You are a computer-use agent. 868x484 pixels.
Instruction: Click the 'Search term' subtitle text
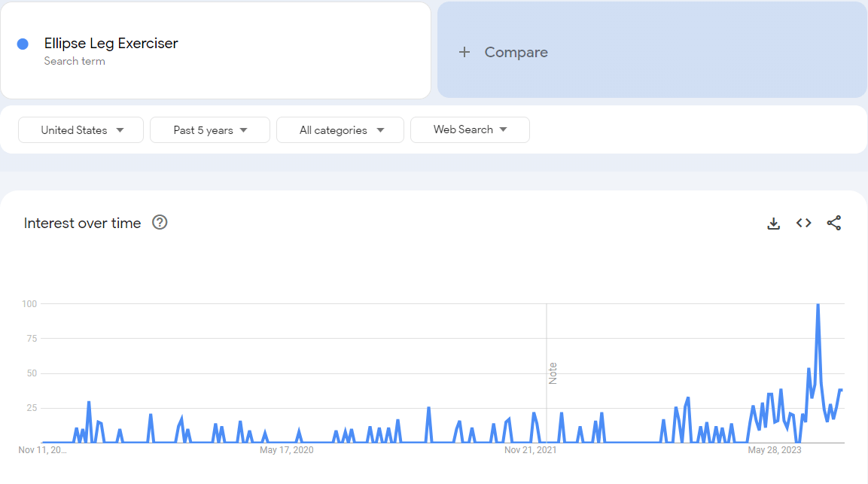tap(75, 61)
